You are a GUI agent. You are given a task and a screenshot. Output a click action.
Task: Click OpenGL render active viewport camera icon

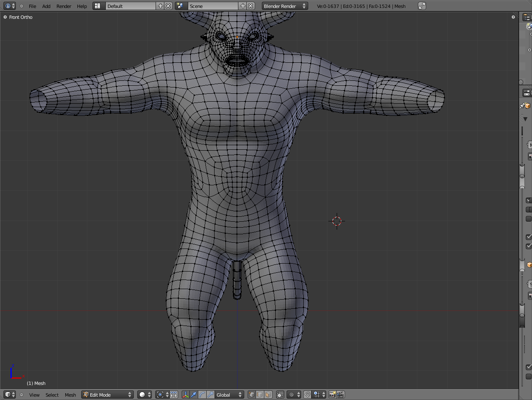point(332,395)
